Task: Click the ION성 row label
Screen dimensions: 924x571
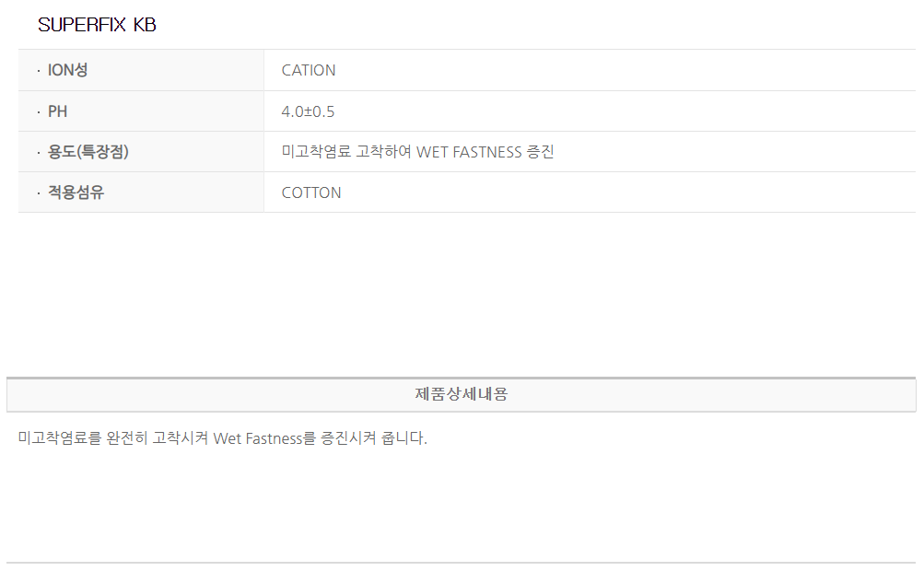Action: click(x=67, y=70)
